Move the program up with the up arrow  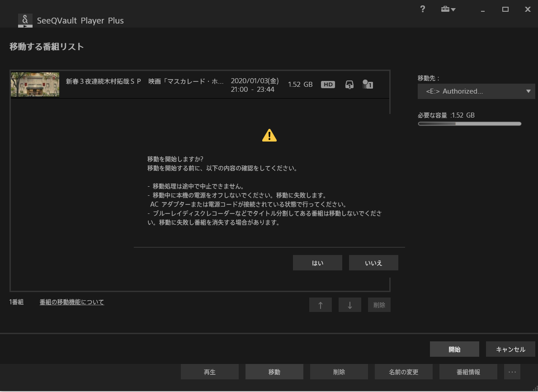point(321,305)
